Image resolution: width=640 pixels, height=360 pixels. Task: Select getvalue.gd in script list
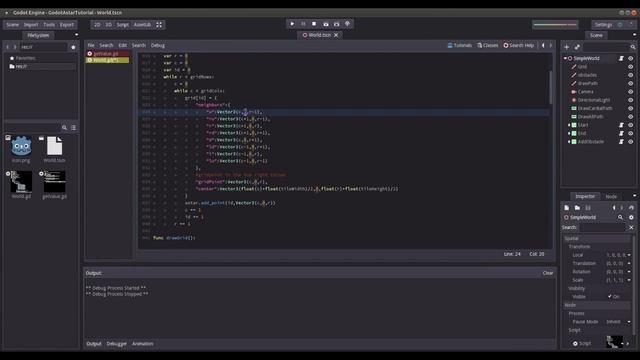click(107, 54)
